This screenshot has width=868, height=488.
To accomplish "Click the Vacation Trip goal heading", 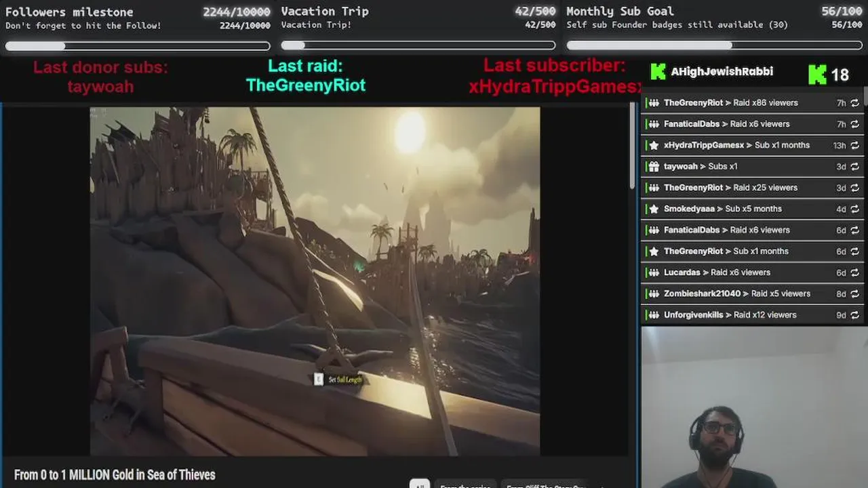I will coord(325,11).
